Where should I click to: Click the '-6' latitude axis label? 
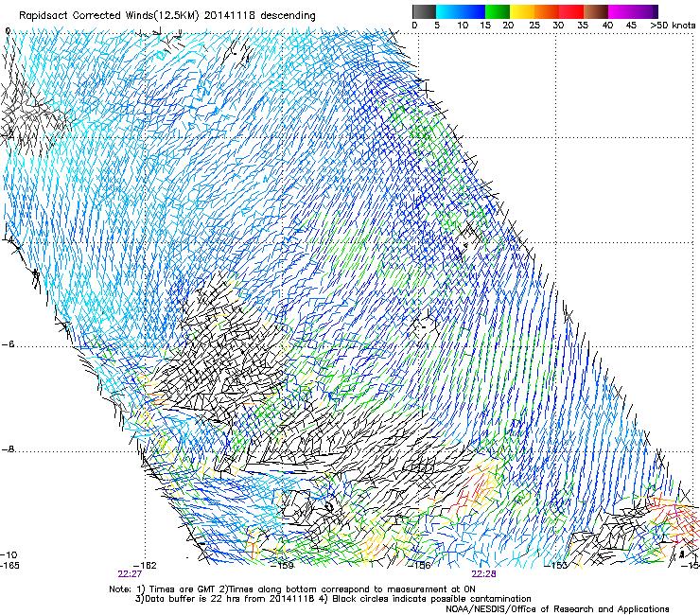tap(8, 344)
